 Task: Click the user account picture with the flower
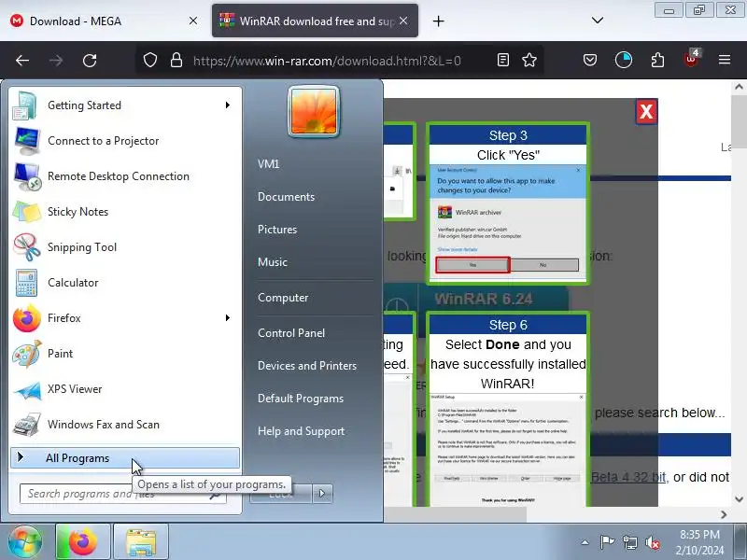coord(314,111)
